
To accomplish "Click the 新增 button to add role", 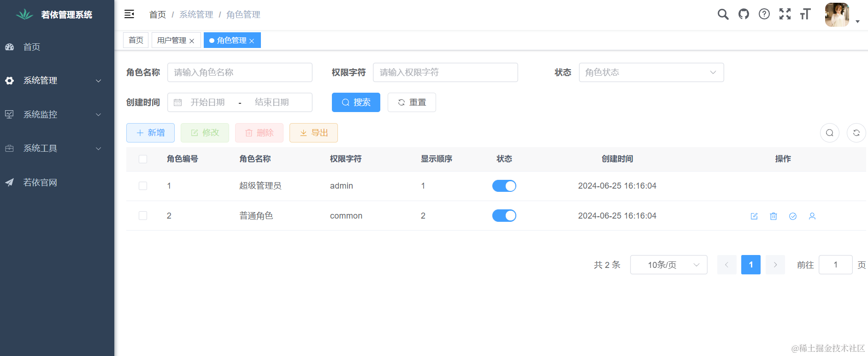I will point(150,133).
